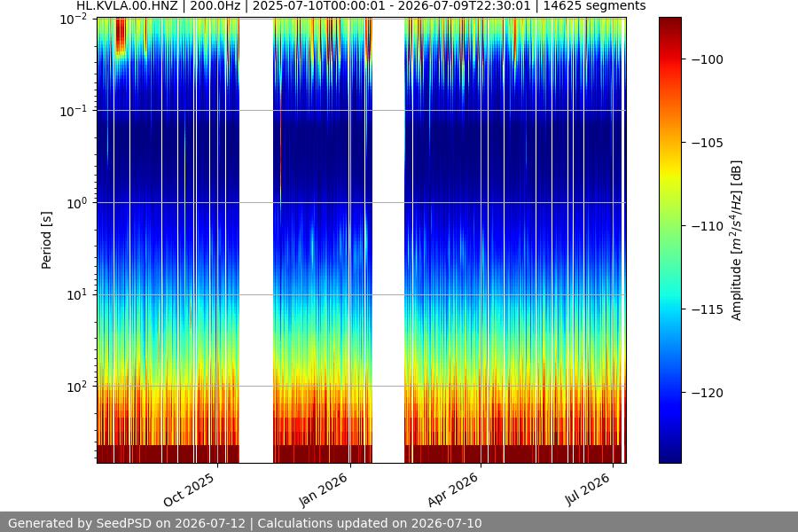
Task: Click the Amplitude [dB] colorbar label
Action: tap(737, 240)
